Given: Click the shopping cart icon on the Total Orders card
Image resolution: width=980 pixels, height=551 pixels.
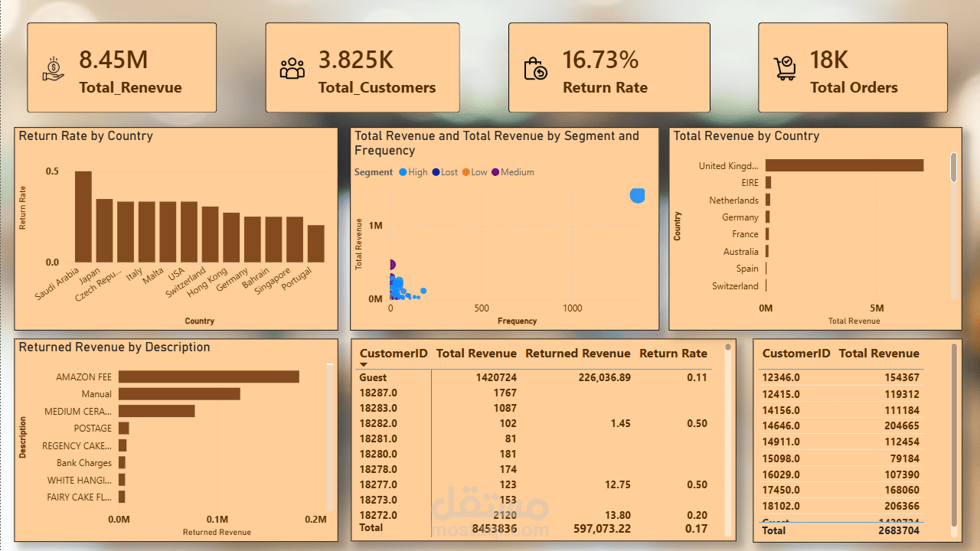Looking at the screenshot, I should point(786,67).
